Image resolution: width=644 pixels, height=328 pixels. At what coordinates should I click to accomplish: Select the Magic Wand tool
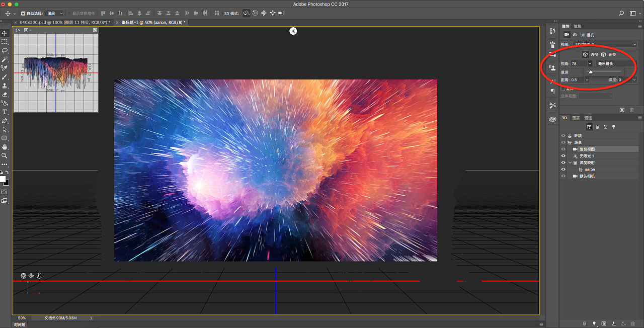click(x=5, y=59)
